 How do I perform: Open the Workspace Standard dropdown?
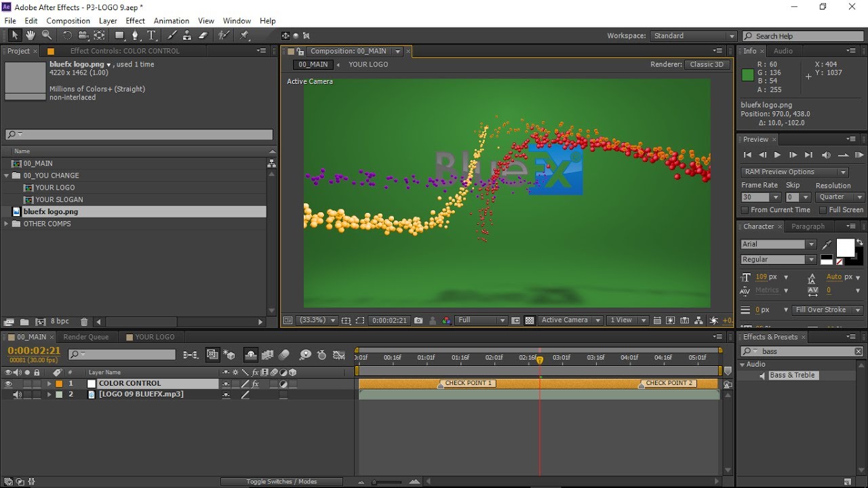(693, 36)
